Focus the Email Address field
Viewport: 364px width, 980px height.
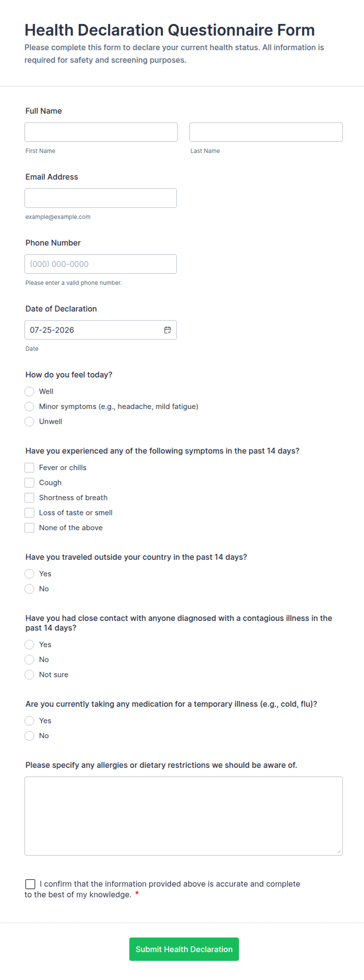click(x=101, y=198)
